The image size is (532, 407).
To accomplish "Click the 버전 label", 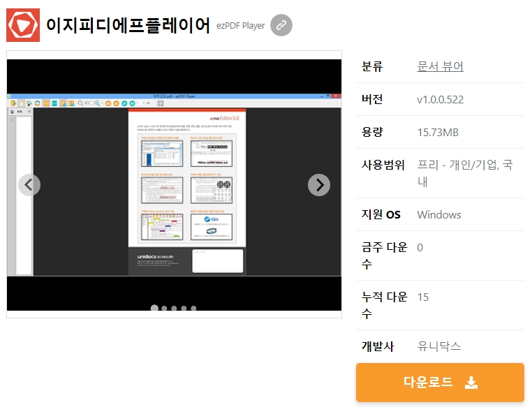I will click(372, 99).
